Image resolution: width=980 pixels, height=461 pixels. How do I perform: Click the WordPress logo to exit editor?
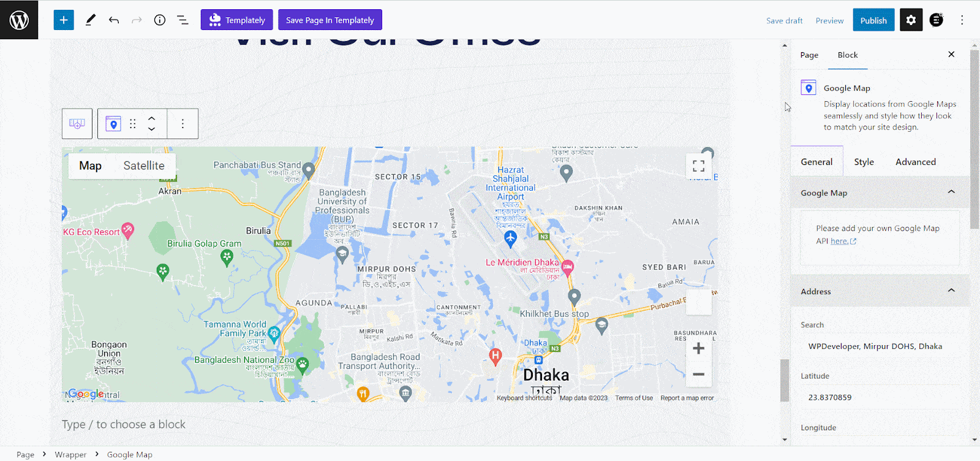19,20
